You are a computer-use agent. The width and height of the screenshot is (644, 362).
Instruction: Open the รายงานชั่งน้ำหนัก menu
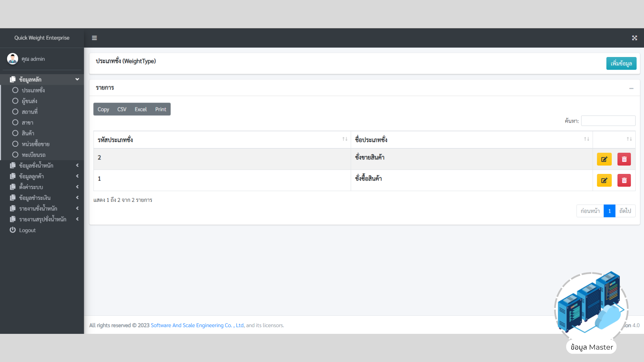pos(42,208)
